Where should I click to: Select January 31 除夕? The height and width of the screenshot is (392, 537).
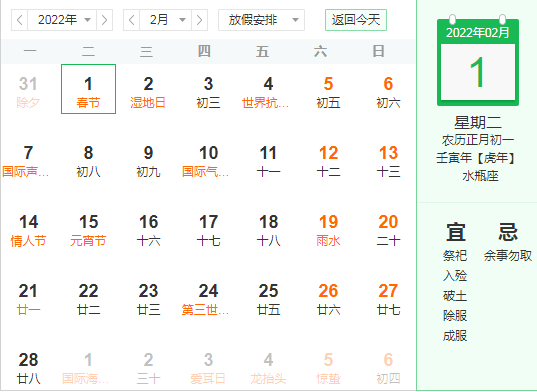click(x=28, y=92)
